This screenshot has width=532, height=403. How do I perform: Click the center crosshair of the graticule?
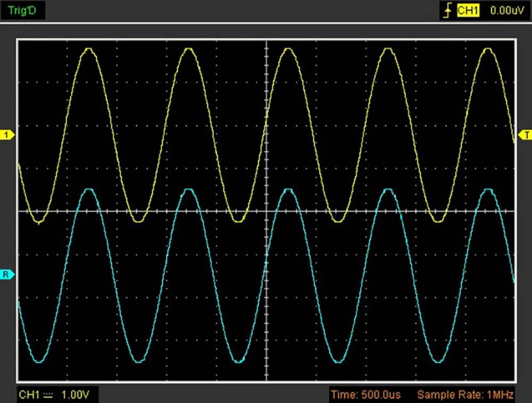click(x=266, y=211)
